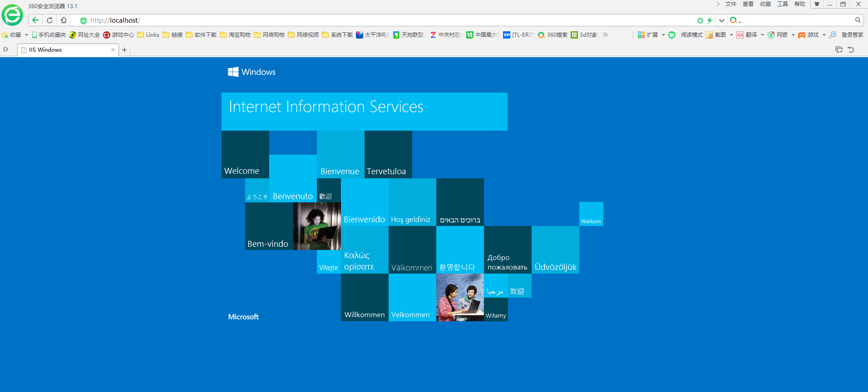This screenshot has width=868, height=392.
Task: Open a new tab with plus button
Action: click(x=124, y=50)
